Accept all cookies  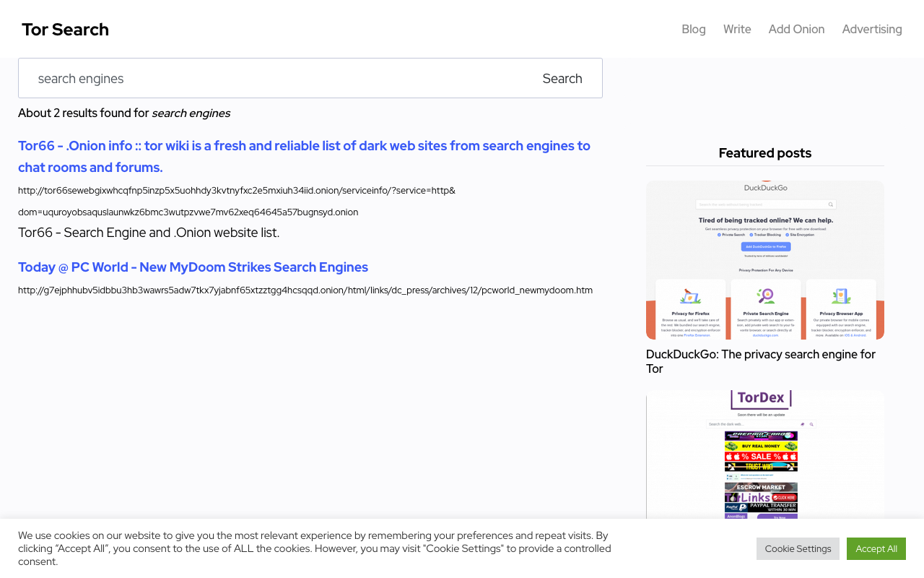click(x=876, y=548)
